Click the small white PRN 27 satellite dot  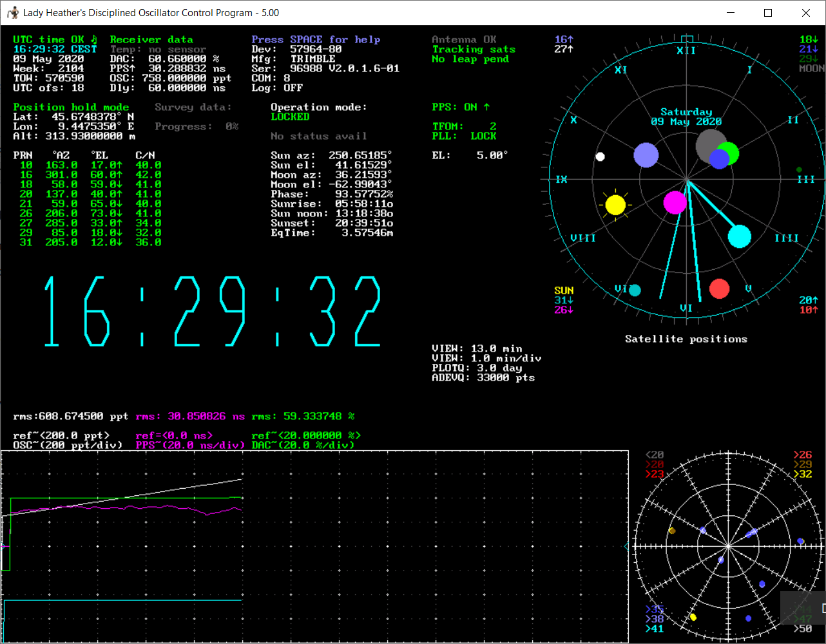click(x=600, y=156)
